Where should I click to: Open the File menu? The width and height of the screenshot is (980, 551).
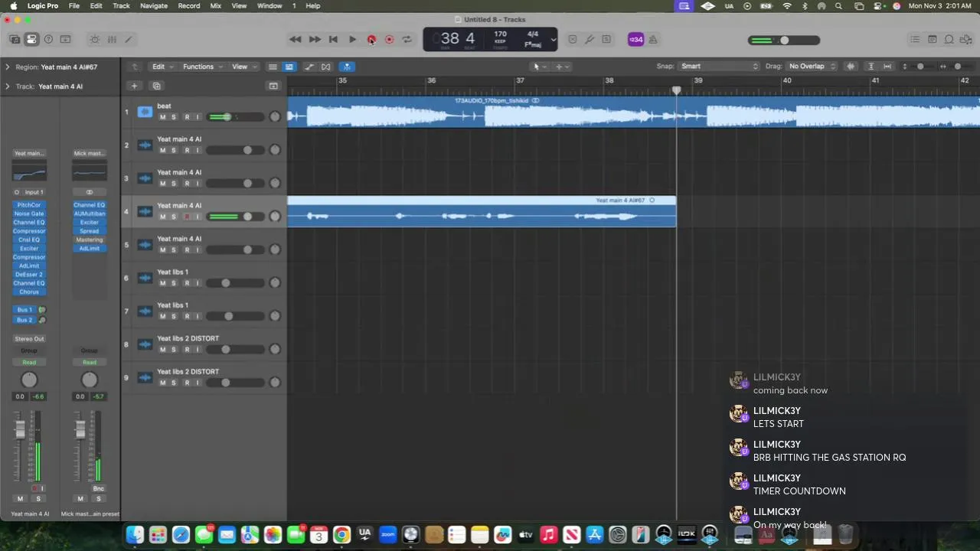[x=74, y=5]
